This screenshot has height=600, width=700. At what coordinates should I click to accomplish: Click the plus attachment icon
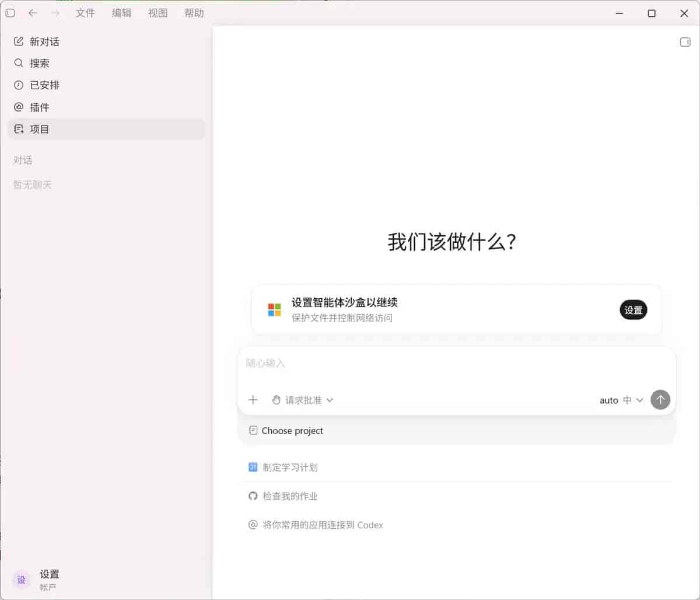(253, 400)
